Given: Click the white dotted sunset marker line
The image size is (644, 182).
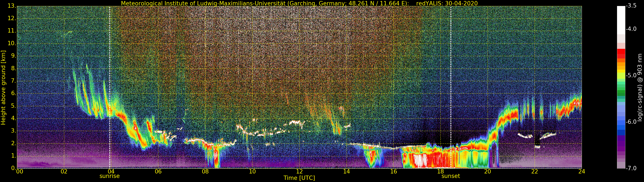Looking at the screenshot, I should point(451,87).
